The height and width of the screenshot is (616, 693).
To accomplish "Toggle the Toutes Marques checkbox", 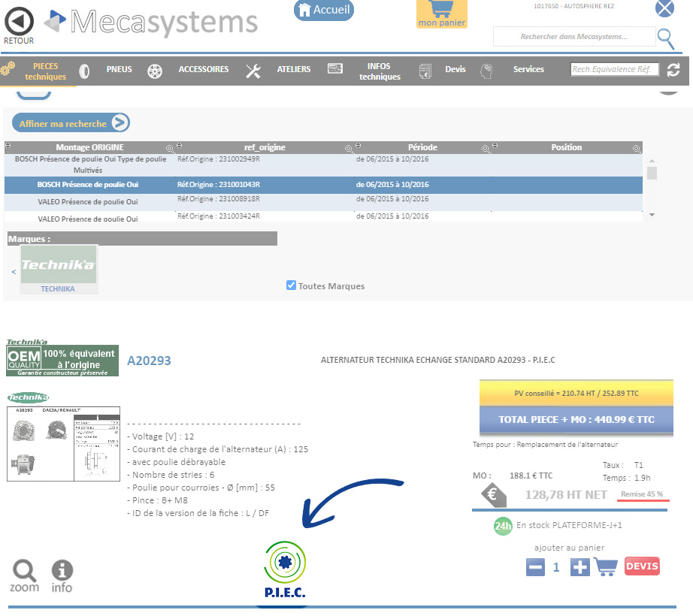I will click(291, 285).
